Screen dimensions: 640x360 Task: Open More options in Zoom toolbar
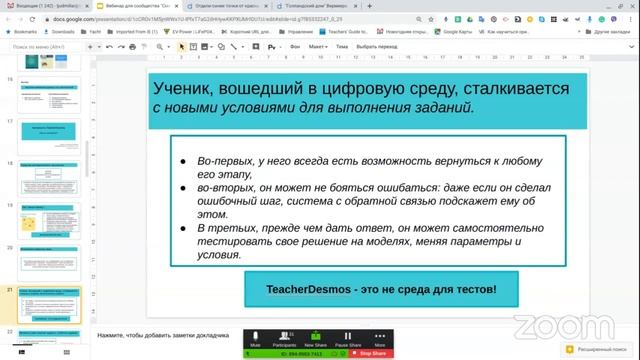click(380, 339)
